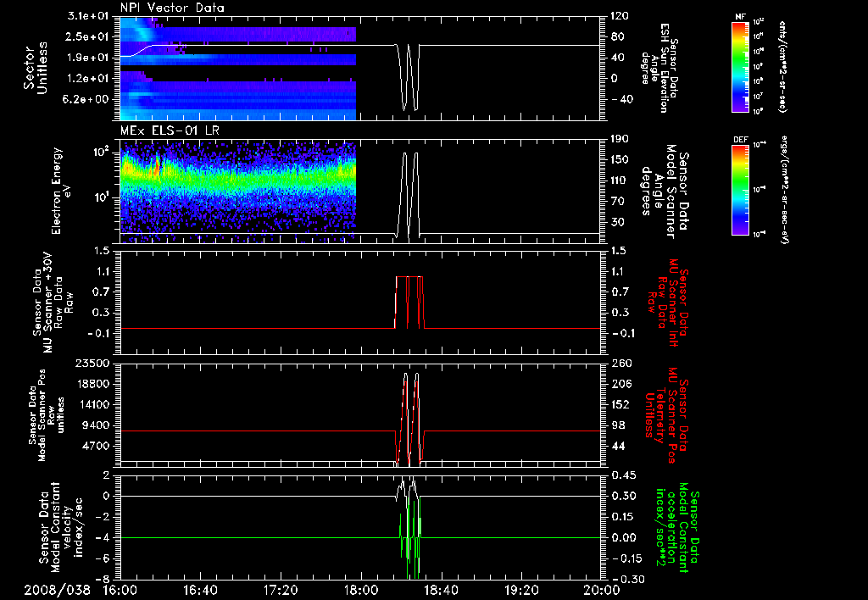868x600 pixels.
Task: Click the '4700' scanner position tick value
Action: (97, 446)
